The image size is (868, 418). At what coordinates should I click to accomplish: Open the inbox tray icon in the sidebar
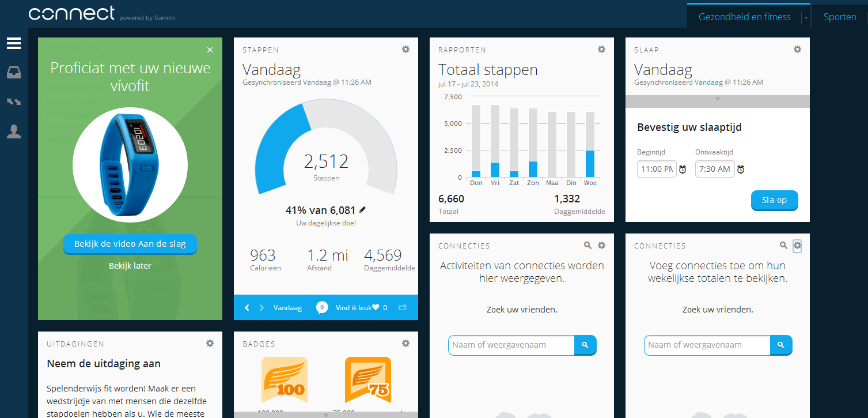14,73
